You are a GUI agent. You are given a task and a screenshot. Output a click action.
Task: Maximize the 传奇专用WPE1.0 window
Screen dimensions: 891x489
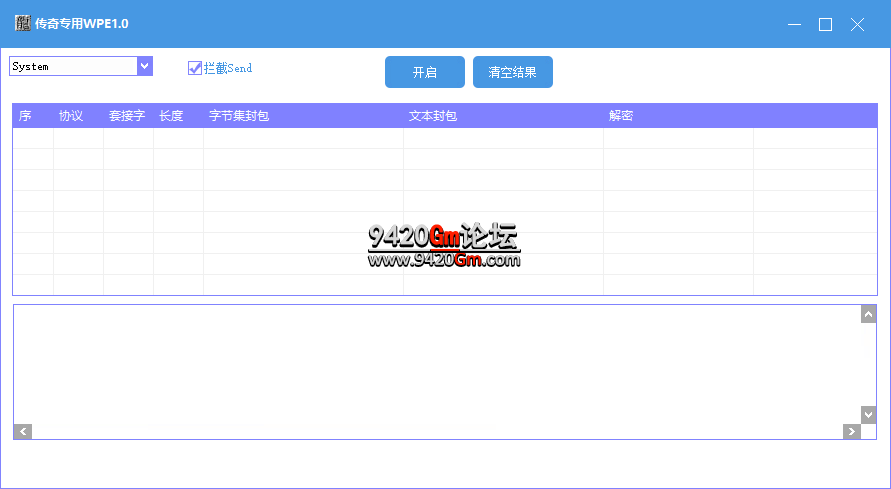pos(826,24)
